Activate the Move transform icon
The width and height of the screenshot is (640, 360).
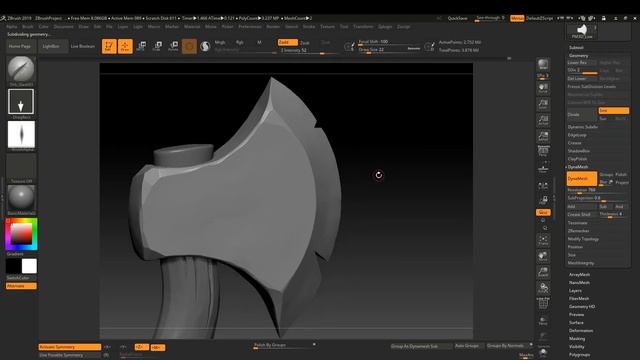(141, 46)
